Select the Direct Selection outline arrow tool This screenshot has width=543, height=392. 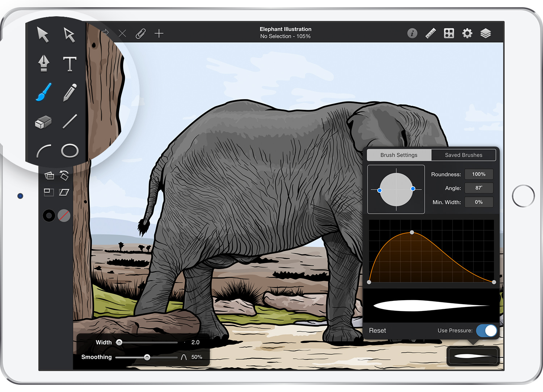[x=69, y=35]
